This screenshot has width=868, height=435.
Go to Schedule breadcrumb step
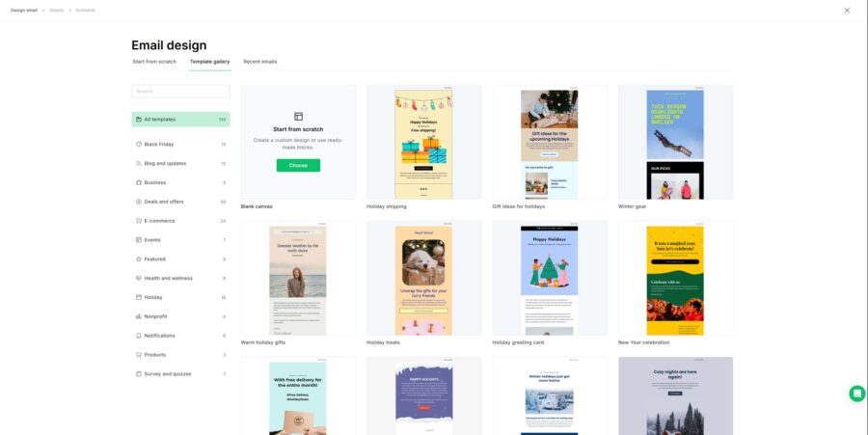[86, 10]
